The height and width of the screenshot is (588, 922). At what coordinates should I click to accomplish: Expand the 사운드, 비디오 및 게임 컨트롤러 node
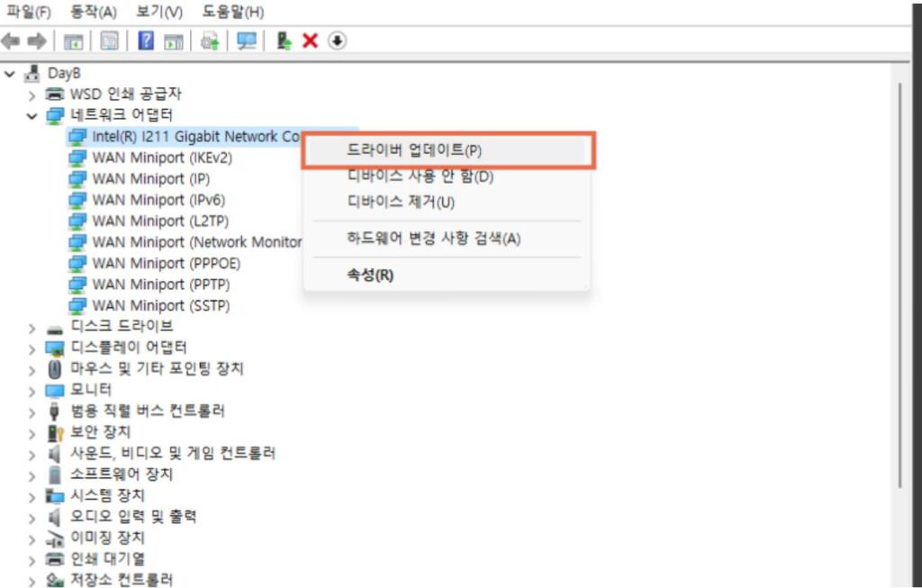(32, 454)
